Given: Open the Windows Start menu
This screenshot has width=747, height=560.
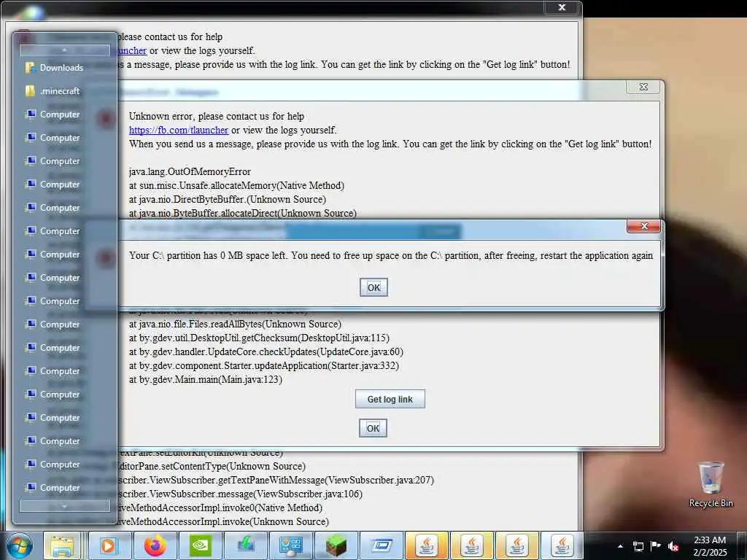Looking at the screenshot, I should pos(20,545).
